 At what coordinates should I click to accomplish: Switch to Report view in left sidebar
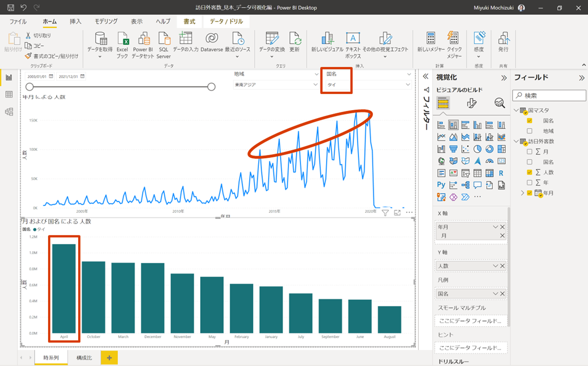9,77
